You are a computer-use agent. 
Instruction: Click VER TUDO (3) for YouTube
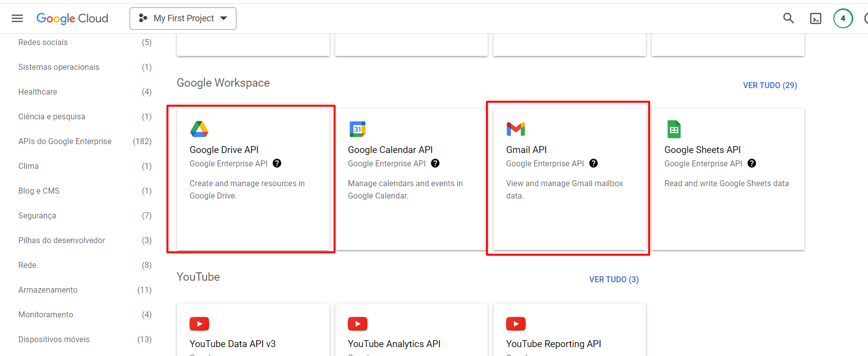[614, 279]
